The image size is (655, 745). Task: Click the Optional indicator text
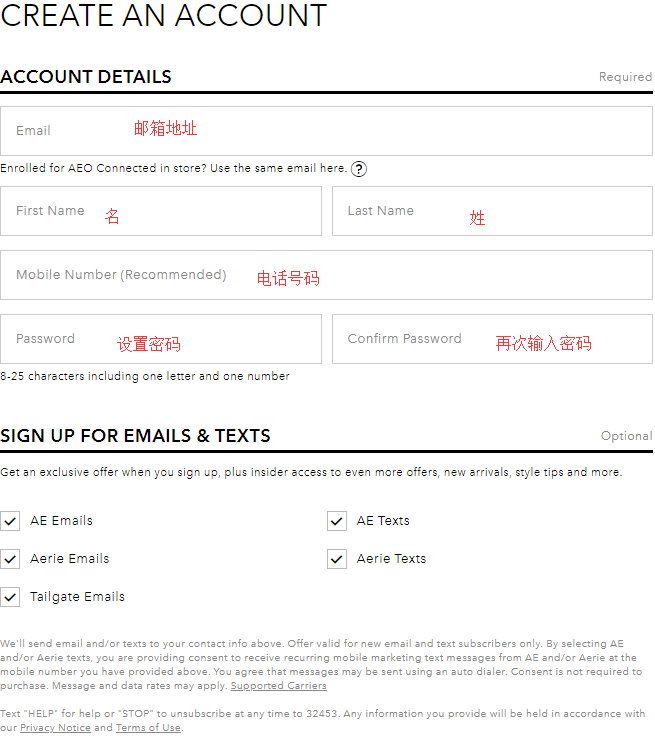point(626,436)
